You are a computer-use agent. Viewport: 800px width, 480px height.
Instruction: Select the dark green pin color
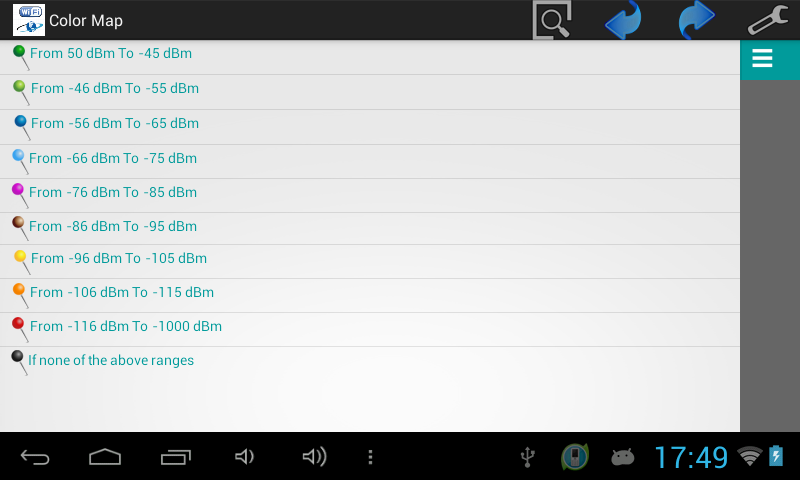pyautogui.click(x=20, y=57)
